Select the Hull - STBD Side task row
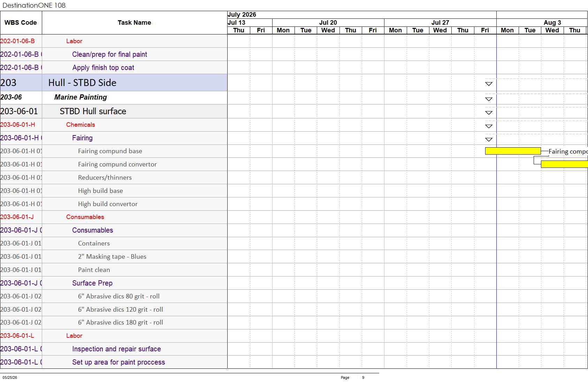 [114, 83]
